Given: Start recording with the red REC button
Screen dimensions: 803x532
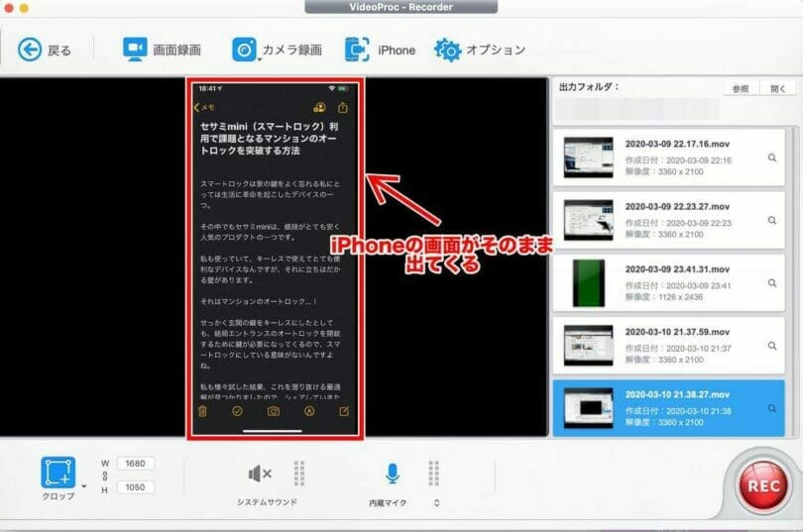Looking at the screenshot, I should [762, 486].
